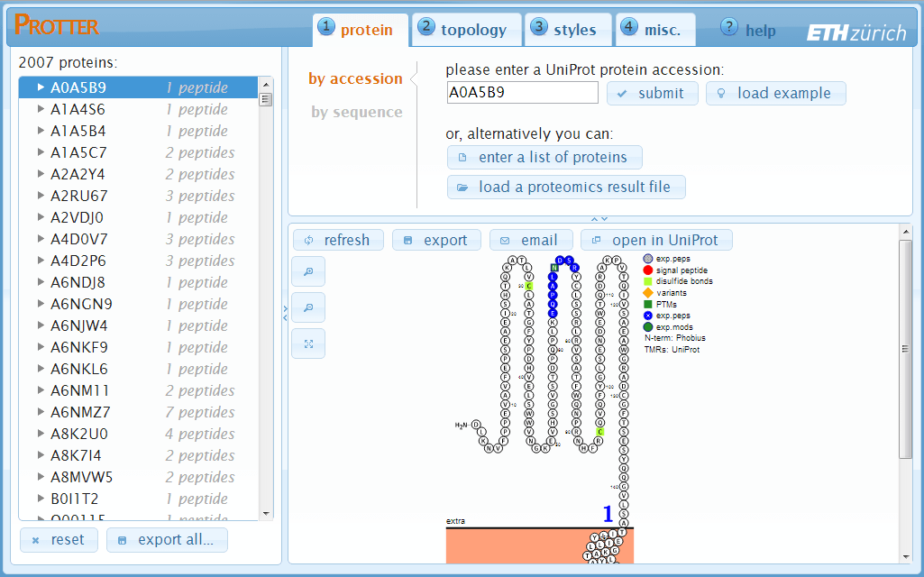Expand the A8K2U0 protein entry

(41, 434)
